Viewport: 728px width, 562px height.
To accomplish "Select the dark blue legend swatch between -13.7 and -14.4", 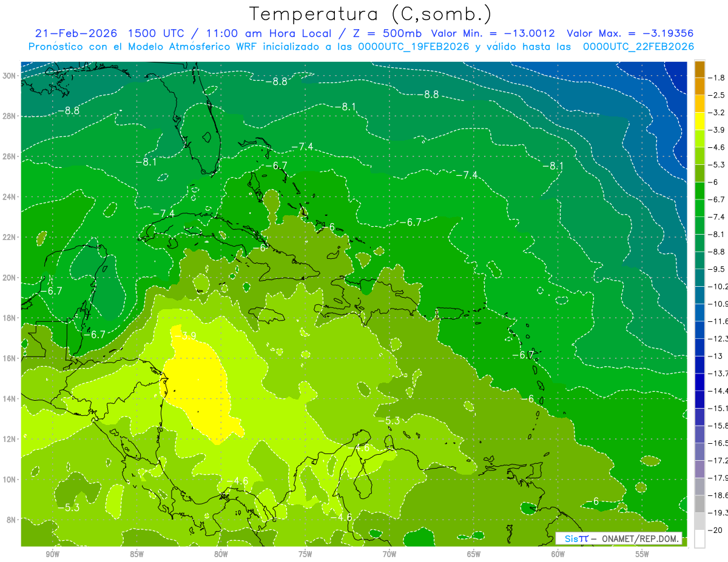I will (x=699, y=382).
